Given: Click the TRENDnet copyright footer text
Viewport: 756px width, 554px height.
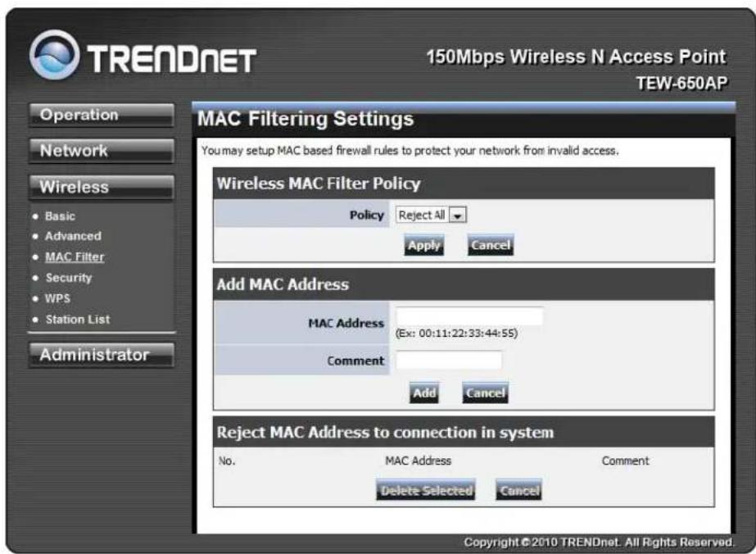Looking at the screenshot, I should [x=599, y=543].
